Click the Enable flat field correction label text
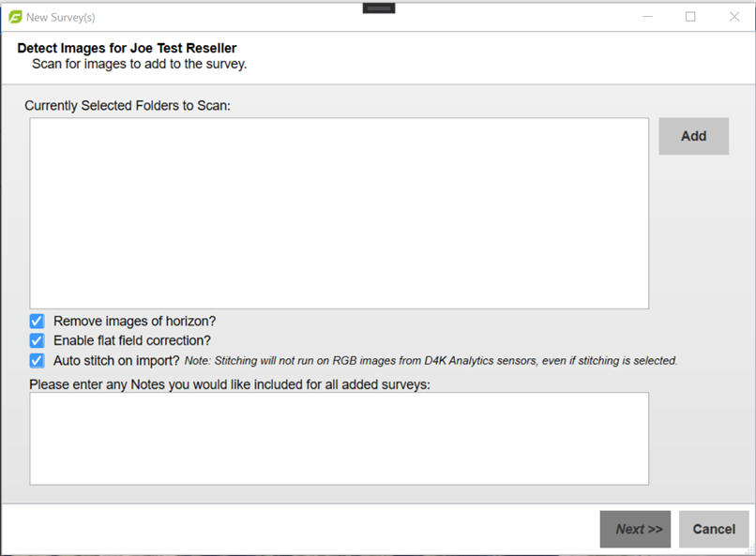 132,340
